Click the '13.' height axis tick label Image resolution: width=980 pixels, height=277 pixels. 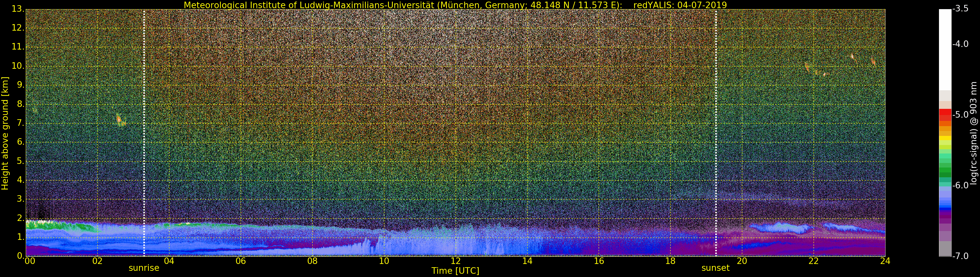tap(18, 9)
